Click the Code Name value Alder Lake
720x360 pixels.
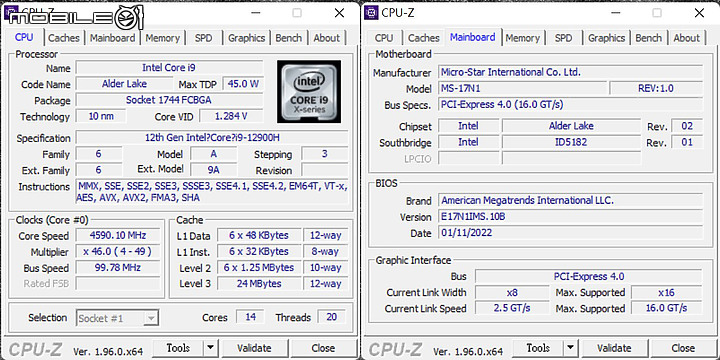124,84
